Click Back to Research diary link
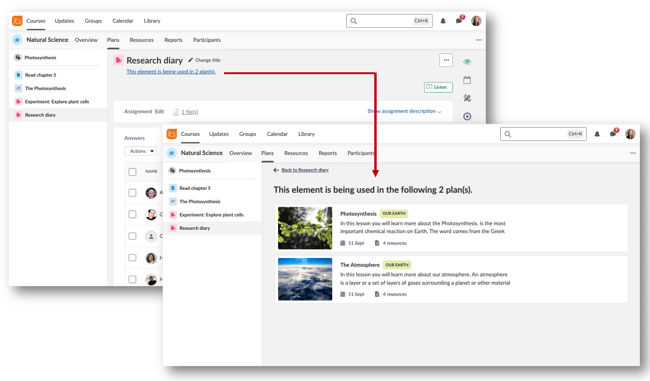Image resolution: width=650 pixels, height=381 pixels. [x=305, y=170]
